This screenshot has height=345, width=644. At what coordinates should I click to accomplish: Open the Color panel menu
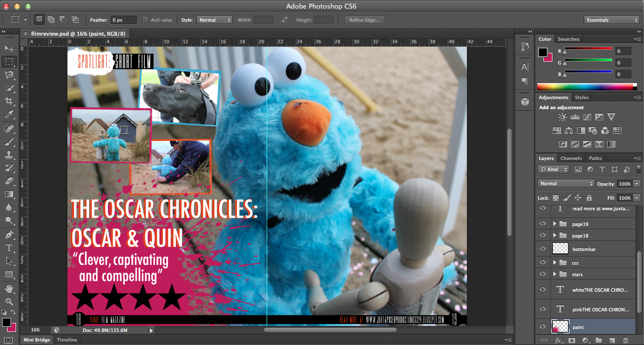pyautogui.click(x=637, y=39)
